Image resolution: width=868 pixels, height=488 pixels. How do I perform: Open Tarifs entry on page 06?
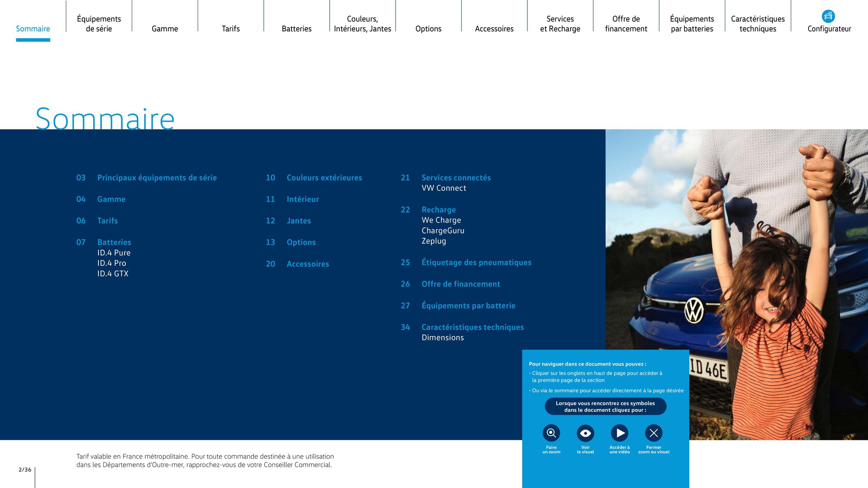(x=107, y=221)
